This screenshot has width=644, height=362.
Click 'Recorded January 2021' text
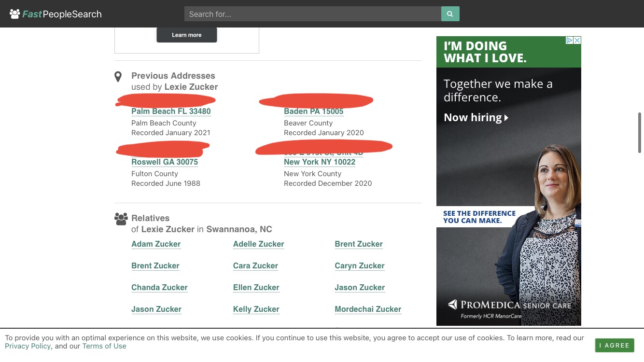(x=171, y=133)
